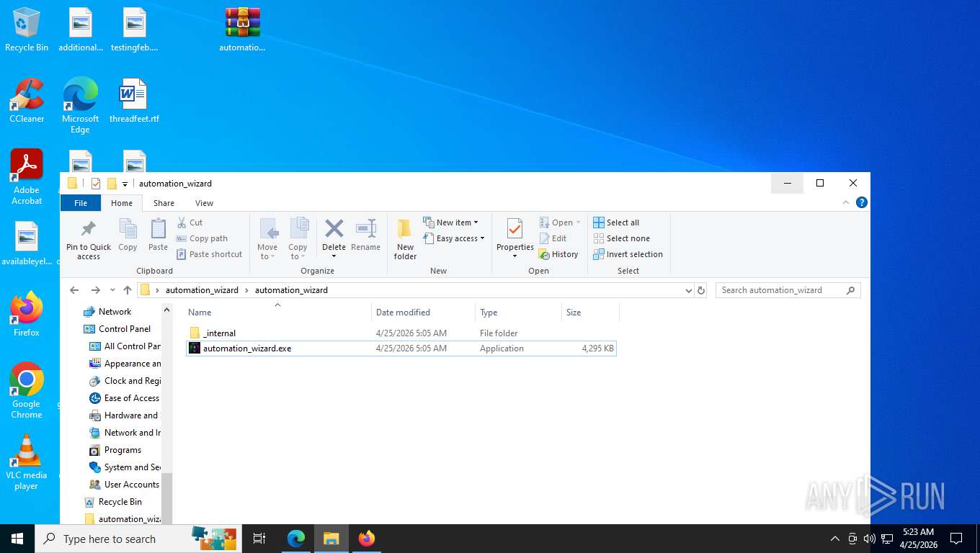
Task: Open the automation WinRAR archive on desktop
Action: [242, 30]
